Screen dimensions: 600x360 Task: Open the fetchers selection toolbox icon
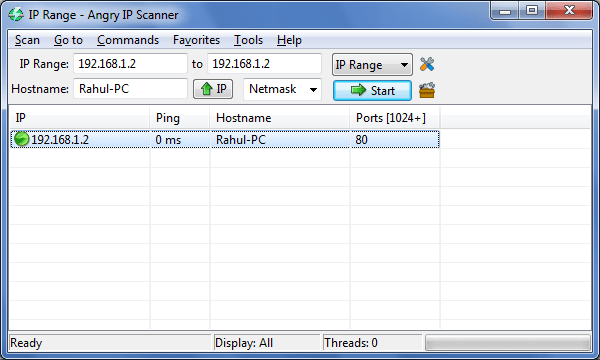[427, 90]
